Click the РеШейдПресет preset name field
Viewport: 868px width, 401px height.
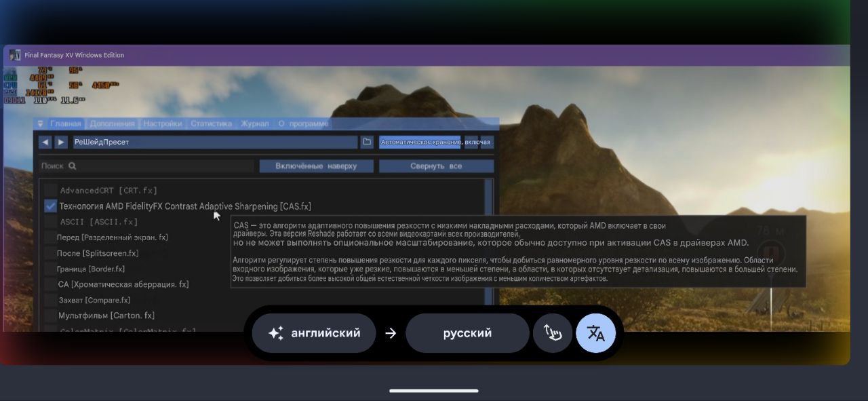coord(214,142)
